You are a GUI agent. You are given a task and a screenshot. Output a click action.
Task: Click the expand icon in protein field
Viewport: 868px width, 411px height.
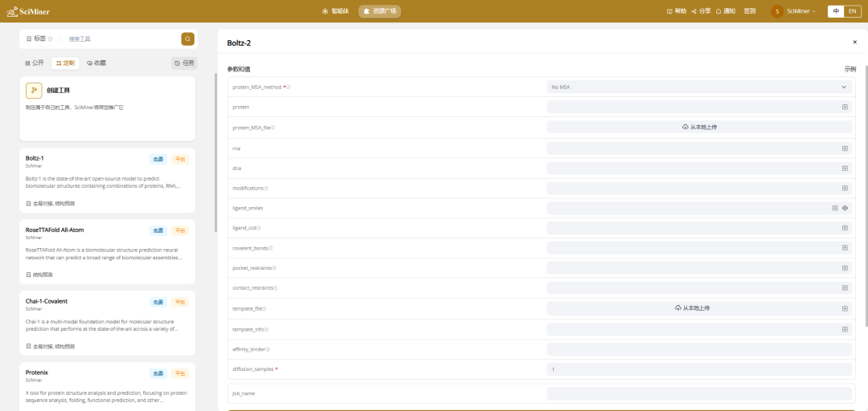click(x=845, y=107)
